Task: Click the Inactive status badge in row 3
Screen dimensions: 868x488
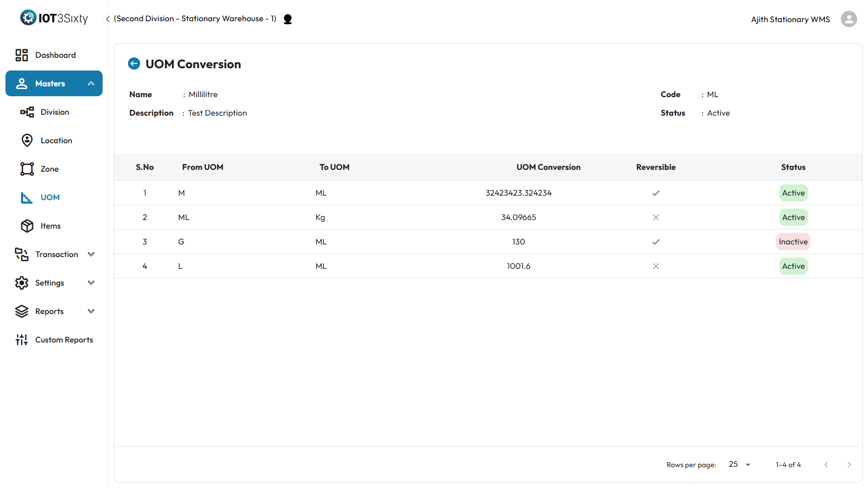Action: pos(793,242)
